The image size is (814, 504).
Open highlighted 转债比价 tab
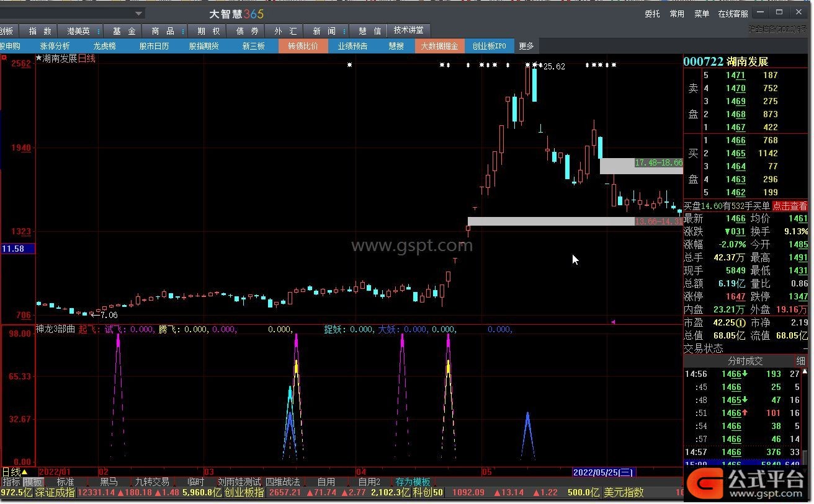pos(303,46)
